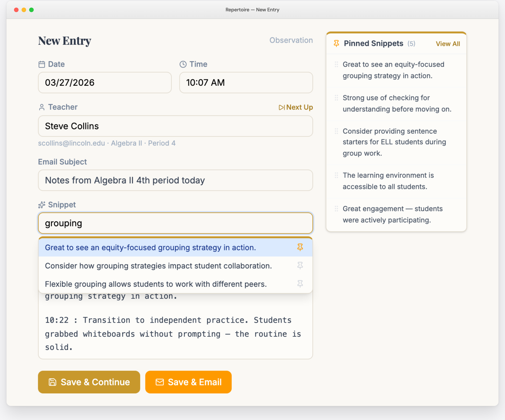The image size is (505, 420).
Task: Select the highlighted grouping suggestion from the dropdown
Action: pyautogui.click(x=150, y=248)
